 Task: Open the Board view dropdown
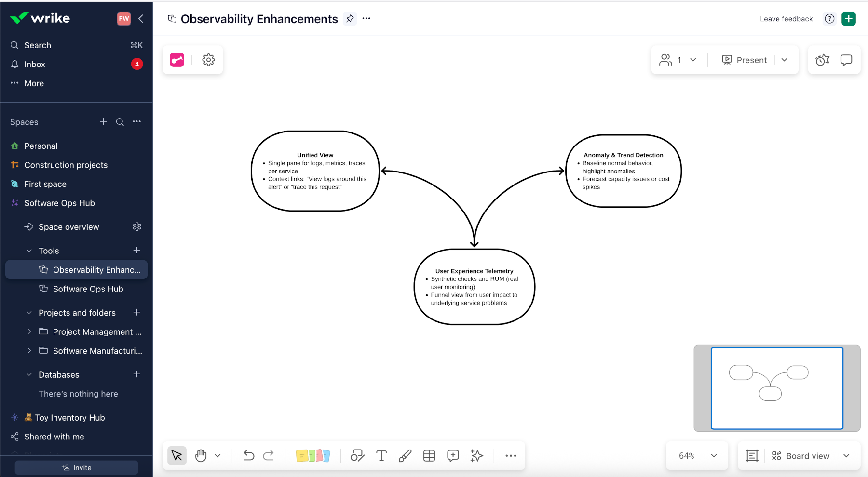point(810,456)
